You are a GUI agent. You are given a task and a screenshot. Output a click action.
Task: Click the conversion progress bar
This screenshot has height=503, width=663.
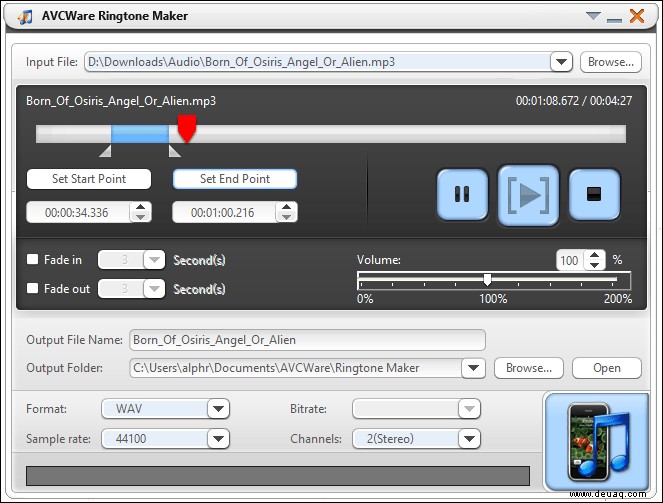pos(278,476)
